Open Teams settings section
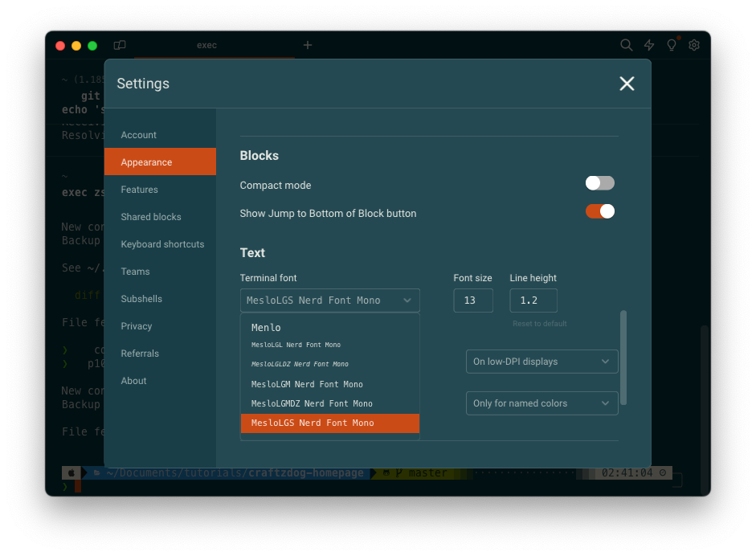Viewport: 756px width, 556px height. click(160, 272)
